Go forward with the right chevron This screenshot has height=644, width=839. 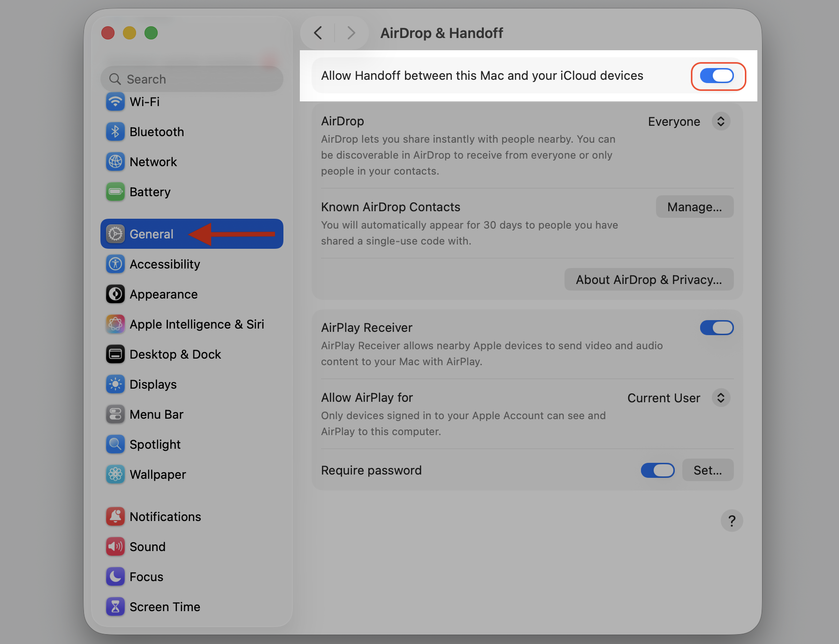[351, 33]
